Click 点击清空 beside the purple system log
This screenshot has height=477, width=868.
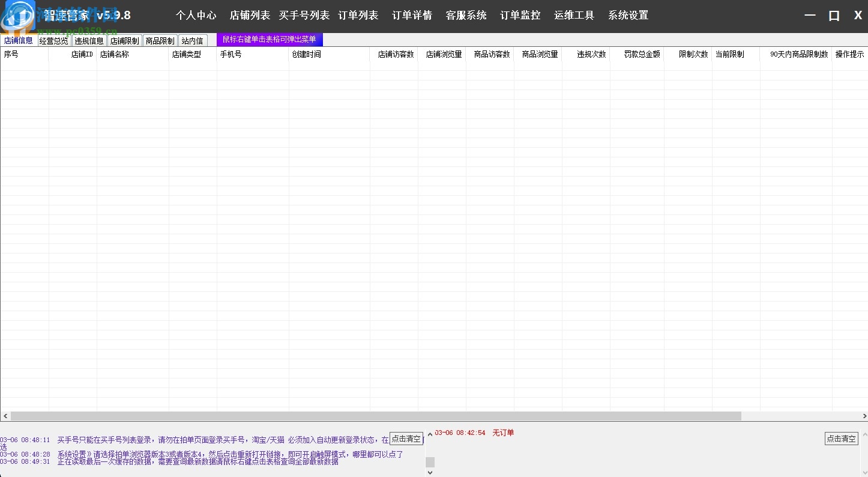pos(406,439)
